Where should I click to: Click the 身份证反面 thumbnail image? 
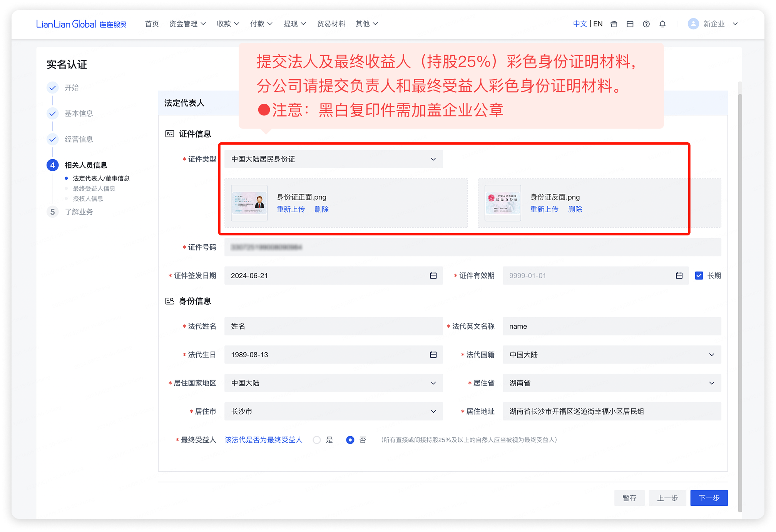point(503,203)
